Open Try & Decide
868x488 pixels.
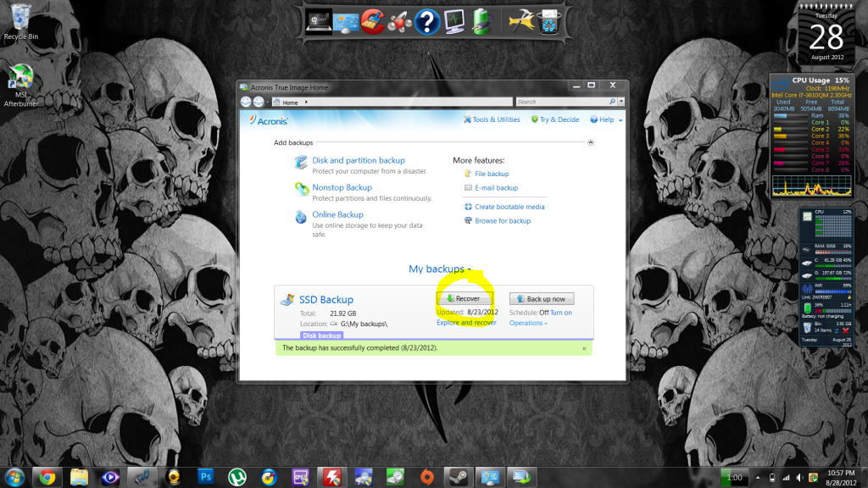[555, 119]
